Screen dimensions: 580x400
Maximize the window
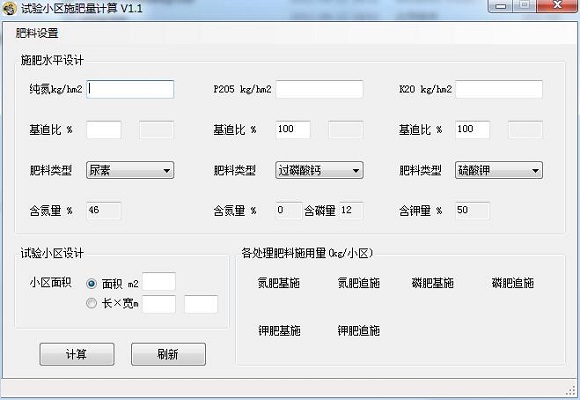525,6
